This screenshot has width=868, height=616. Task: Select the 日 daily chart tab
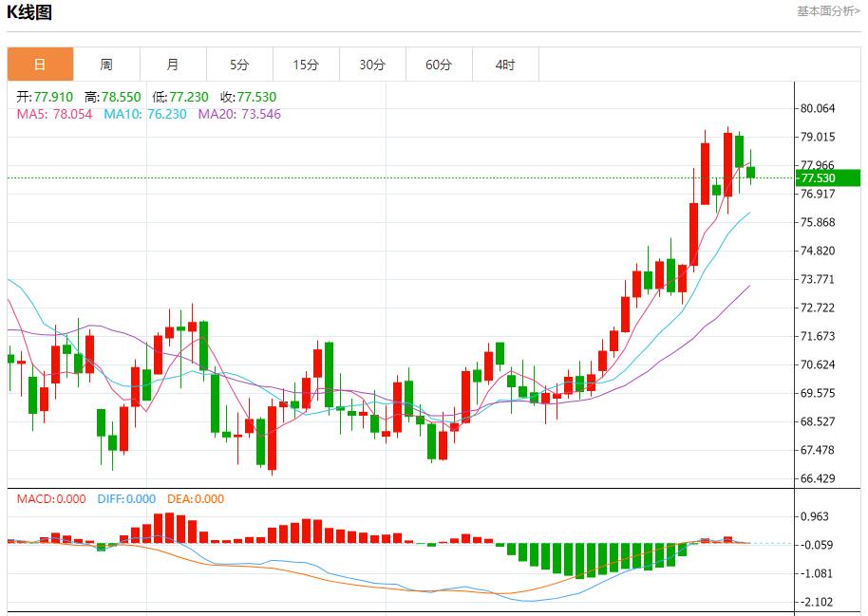click(40, 65)
